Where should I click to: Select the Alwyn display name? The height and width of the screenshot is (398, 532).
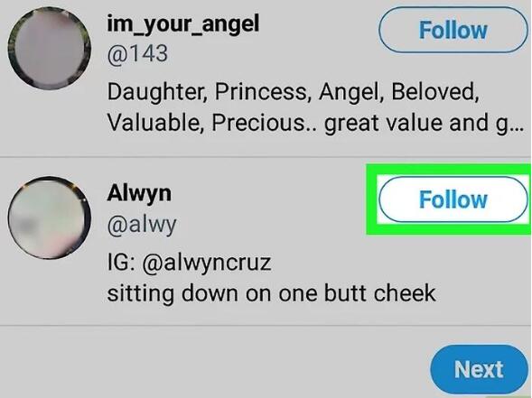point(139,193)
